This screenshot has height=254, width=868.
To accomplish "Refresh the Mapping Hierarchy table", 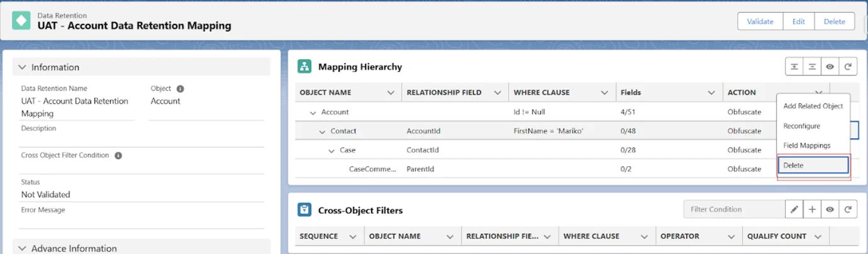I will 848,67.
